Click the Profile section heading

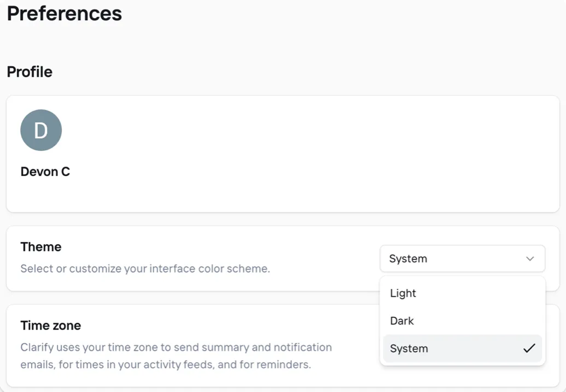coord(30,72)
